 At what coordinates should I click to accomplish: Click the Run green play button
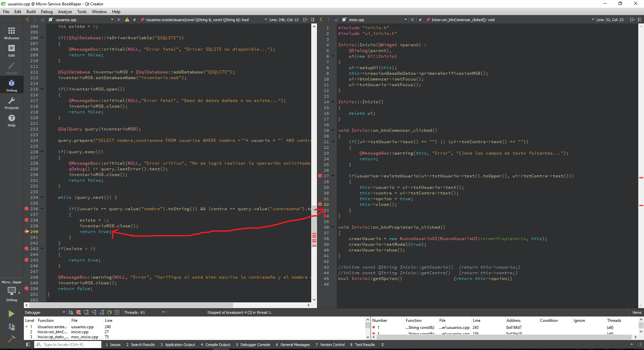[x=11, y=313]
